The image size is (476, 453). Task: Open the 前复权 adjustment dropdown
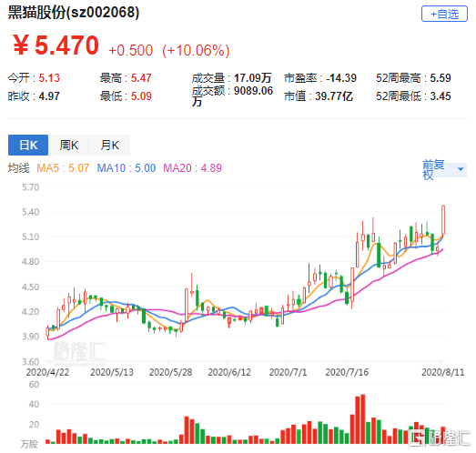click(x=444, y=169)
